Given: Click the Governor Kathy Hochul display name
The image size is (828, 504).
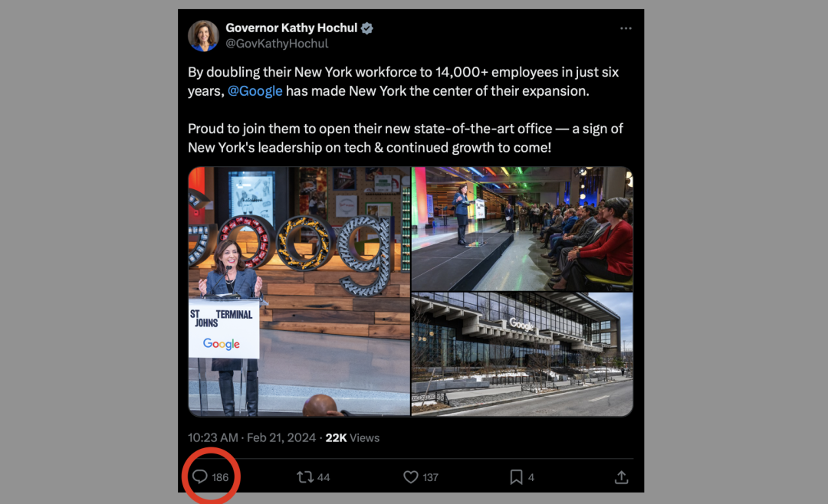Looking at the screenshot, I should pos(291,28).
